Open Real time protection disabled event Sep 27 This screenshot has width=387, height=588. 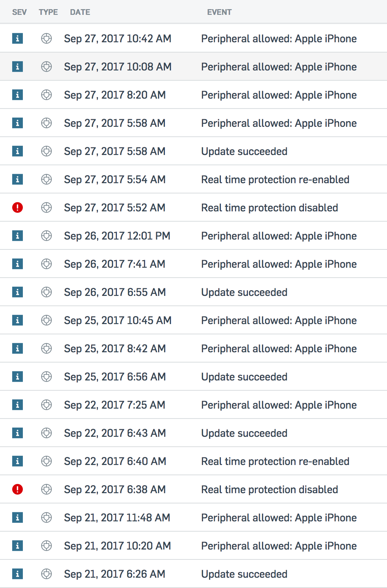[270, 208]
